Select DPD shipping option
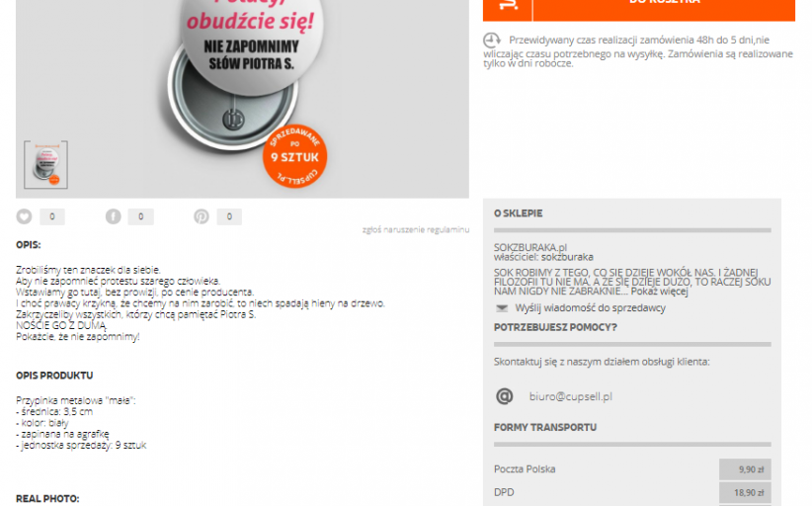Image resolution: width=812 pixels, height=506 pixels. pos(632,492)
